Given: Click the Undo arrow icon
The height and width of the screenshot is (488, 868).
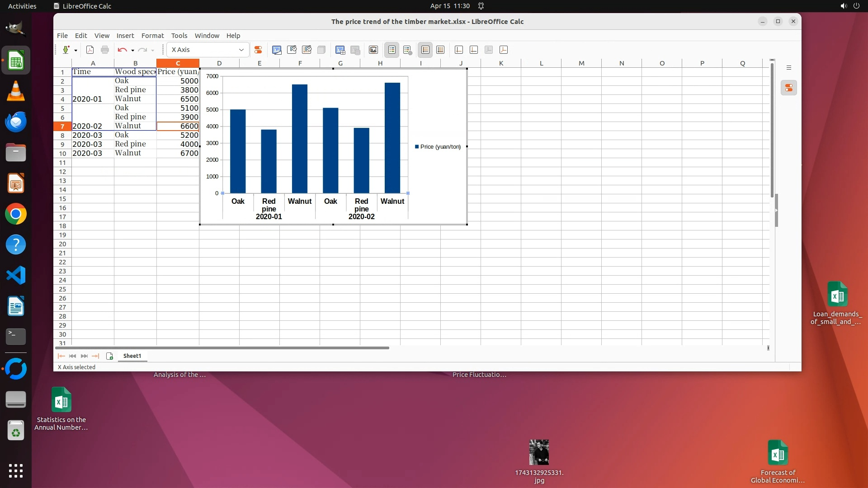Looking at the screenshot, I should pyautogui.click(x=122, y=50).
